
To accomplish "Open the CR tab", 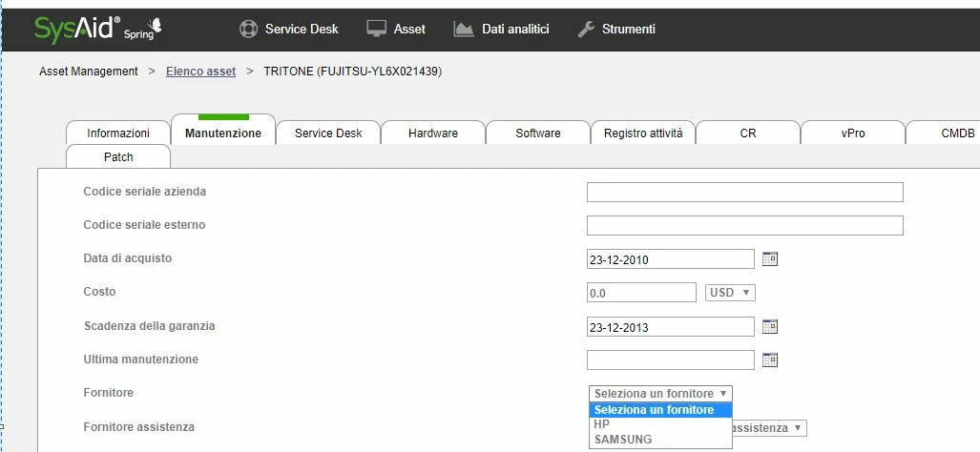I will pos(748,133).
